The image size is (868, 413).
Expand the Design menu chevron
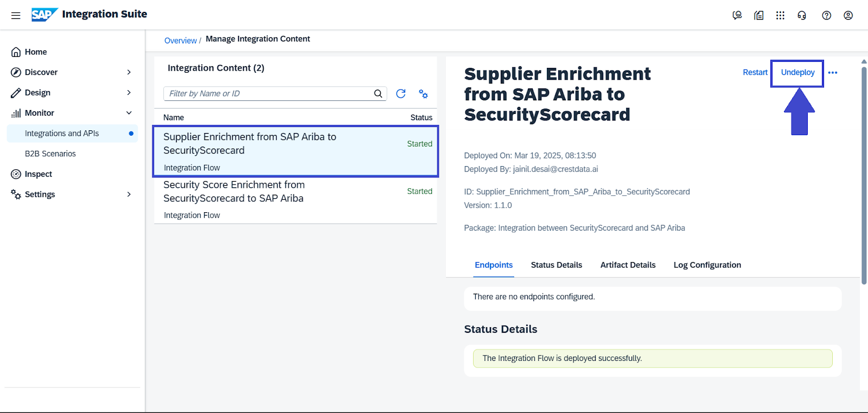(129, 93)
